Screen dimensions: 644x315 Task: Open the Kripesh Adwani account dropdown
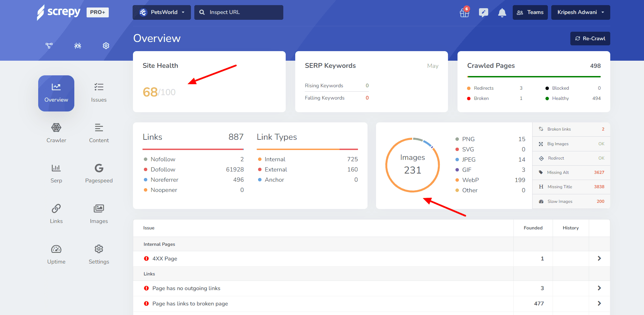click(x=580, y=12)
